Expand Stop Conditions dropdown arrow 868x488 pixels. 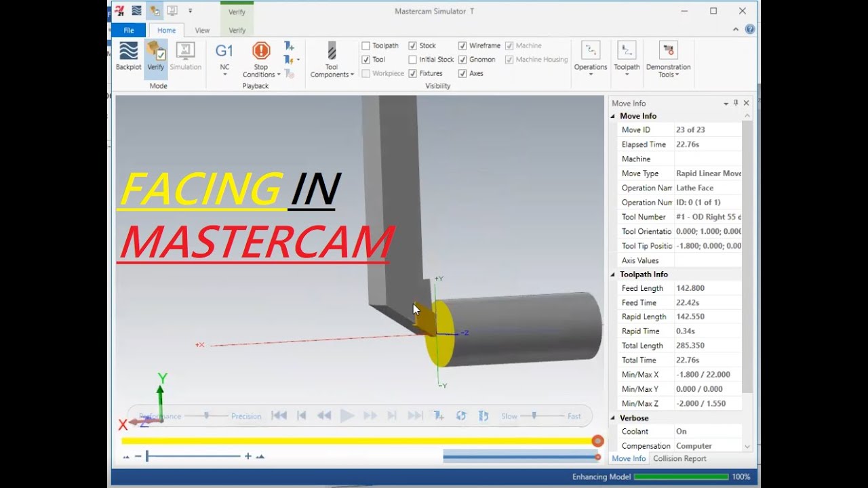click(279, 75)
